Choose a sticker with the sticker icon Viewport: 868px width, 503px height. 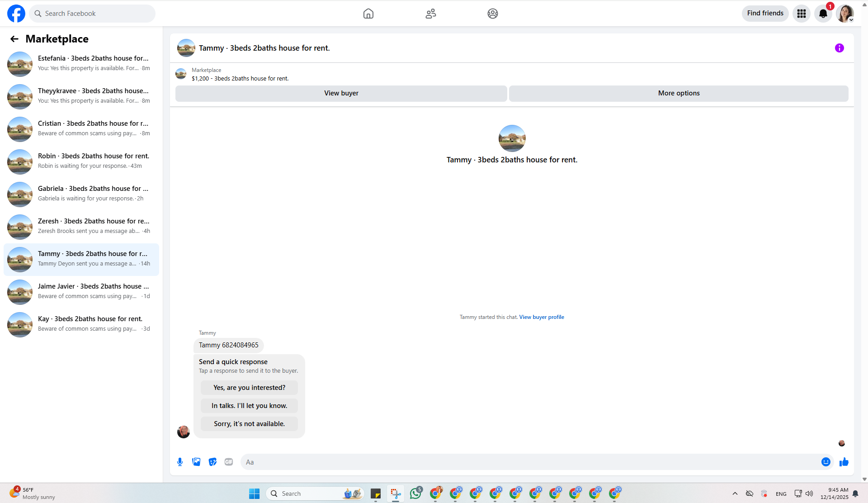[212, 462]
